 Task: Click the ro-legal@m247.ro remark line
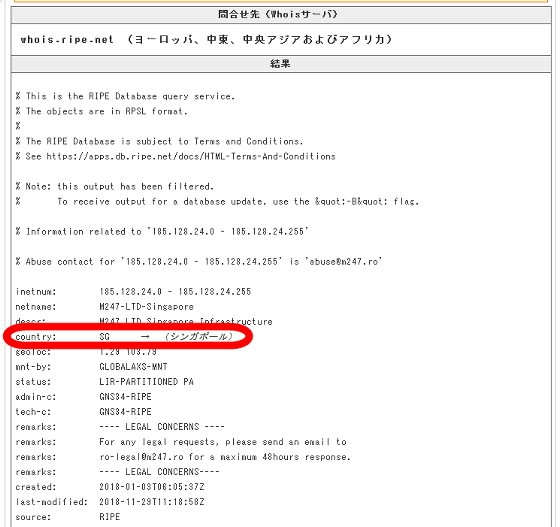[x=225, y=457]
